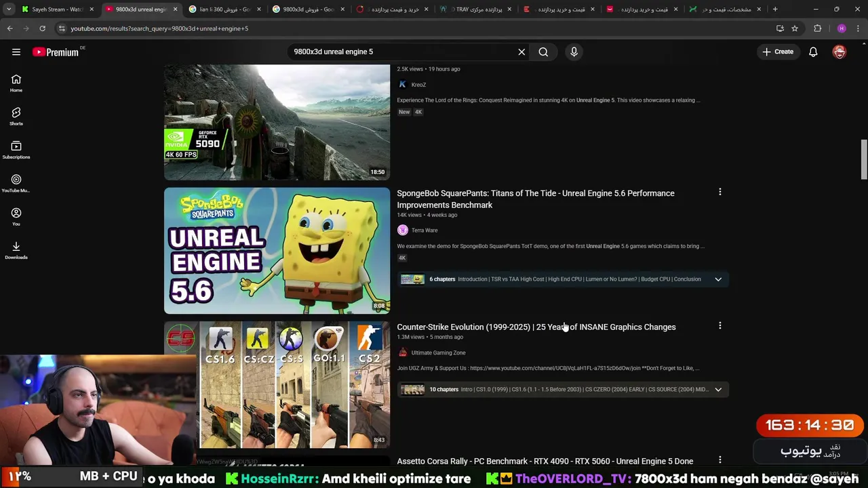Open the Ultimate Gaming Zone channel name

pos(438,352)
